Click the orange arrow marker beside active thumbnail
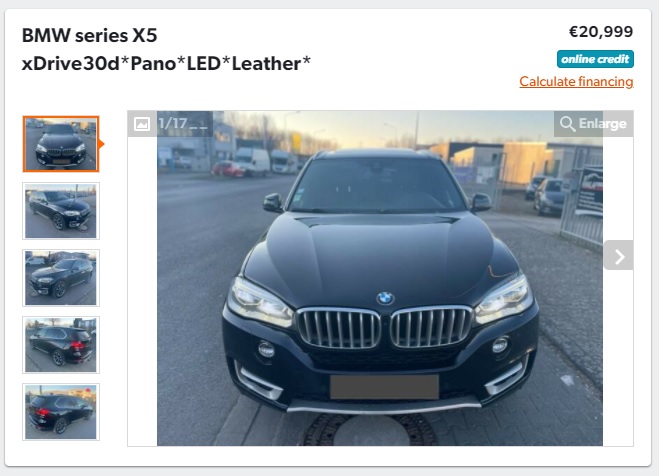The width and height of the screenshot is (659, 476). [101, 144]
